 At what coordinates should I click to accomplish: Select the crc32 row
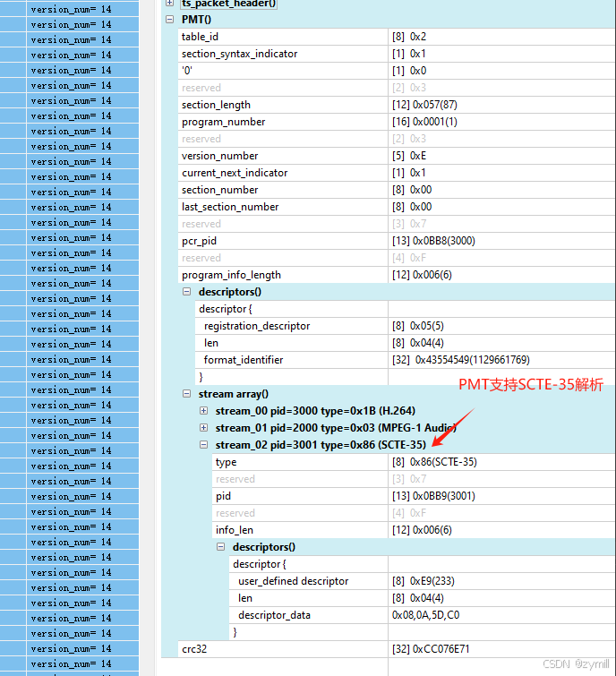tap(396, 649)
